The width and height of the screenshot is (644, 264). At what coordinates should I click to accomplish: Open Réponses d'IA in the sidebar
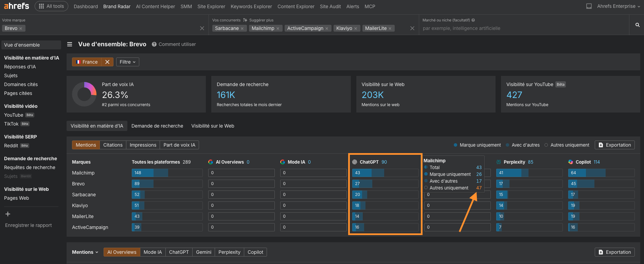(x=20, y=67)
